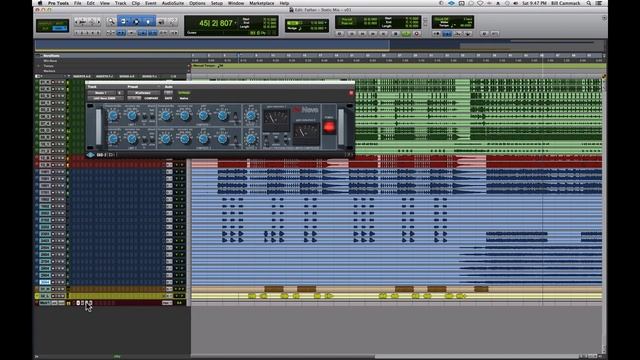
Task: Toggle the plugin automation Safe button
Action: click(x=168, y=98)
